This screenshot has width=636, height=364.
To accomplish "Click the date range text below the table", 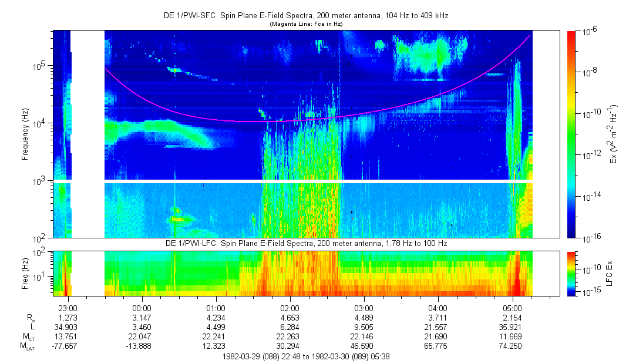I will click(305, 356).
